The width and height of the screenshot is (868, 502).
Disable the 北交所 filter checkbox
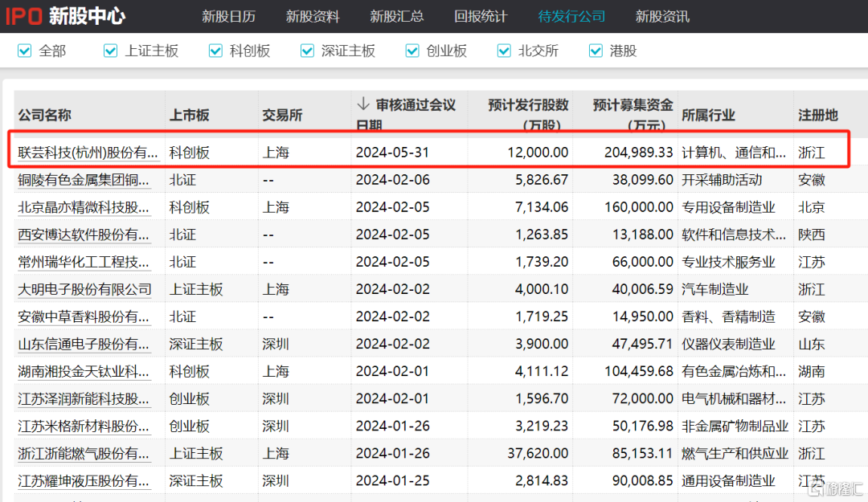click(x=504, y=51)
